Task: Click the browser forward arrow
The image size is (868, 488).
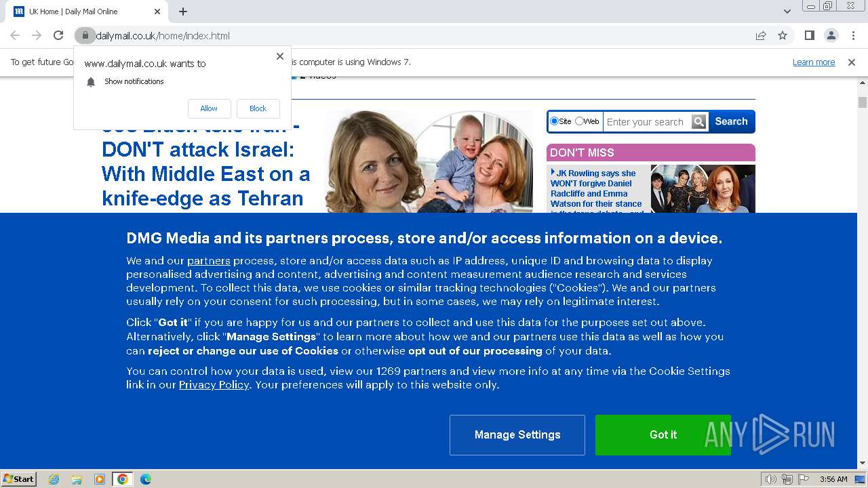Action: [x=37, y=35]
